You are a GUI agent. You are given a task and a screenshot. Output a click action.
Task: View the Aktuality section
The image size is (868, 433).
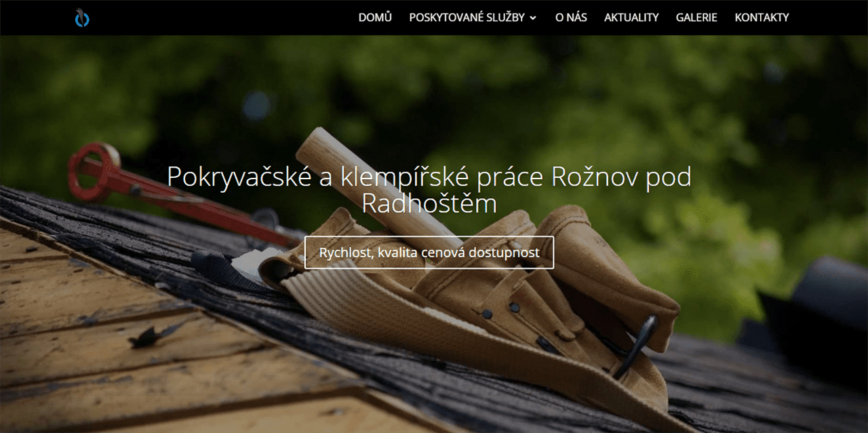[631, 18]
